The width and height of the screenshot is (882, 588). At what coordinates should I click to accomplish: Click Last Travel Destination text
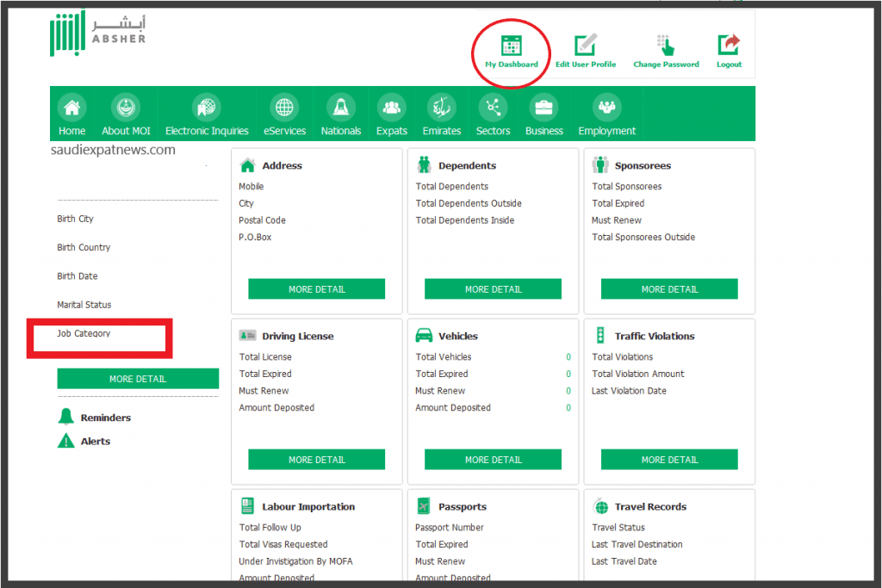click(637, 544)
